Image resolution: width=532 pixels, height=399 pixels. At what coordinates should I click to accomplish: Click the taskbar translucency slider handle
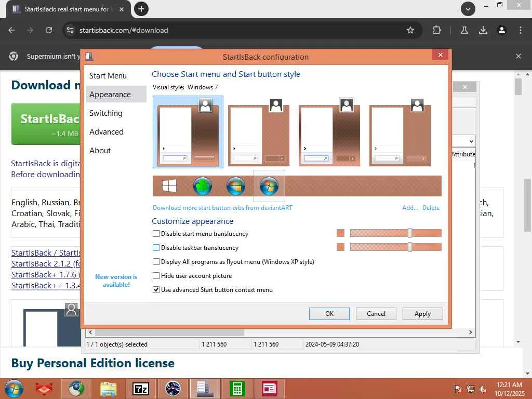pos(410,247)
